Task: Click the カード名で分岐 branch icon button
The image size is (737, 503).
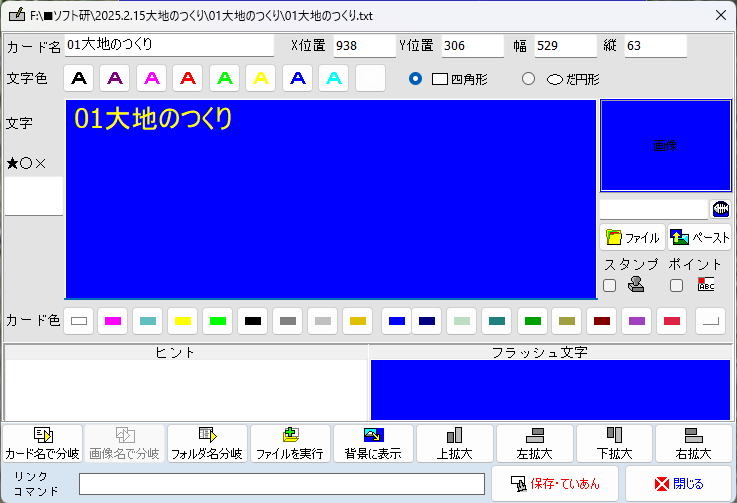Action: [x=42, y=443]
